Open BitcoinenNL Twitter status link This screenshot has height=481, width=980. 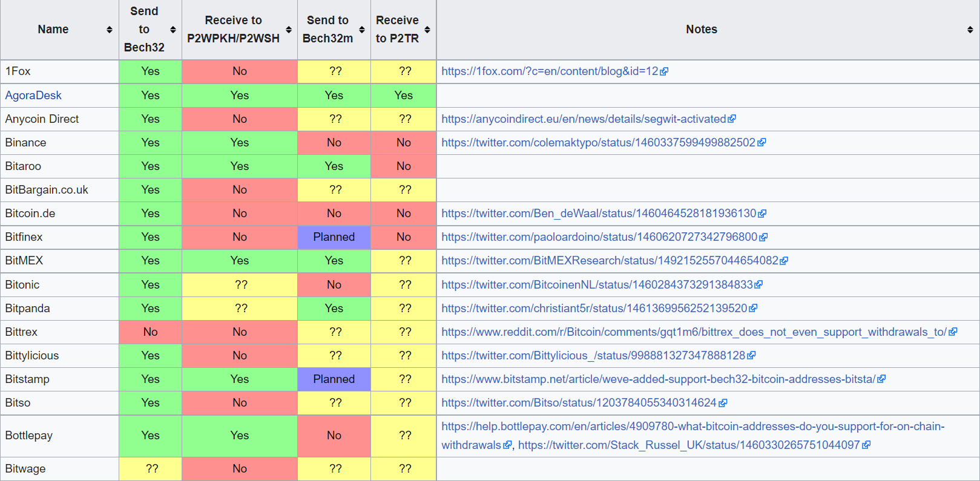pyautogui.click(x=597, y=284)
